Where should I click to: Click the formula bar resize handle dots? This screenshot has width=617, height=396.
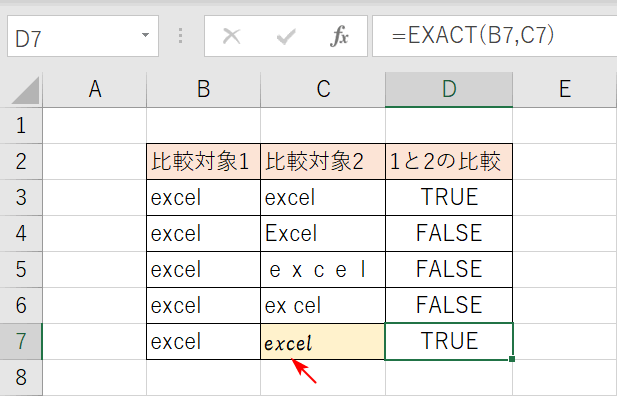click(x=181, y=36)
